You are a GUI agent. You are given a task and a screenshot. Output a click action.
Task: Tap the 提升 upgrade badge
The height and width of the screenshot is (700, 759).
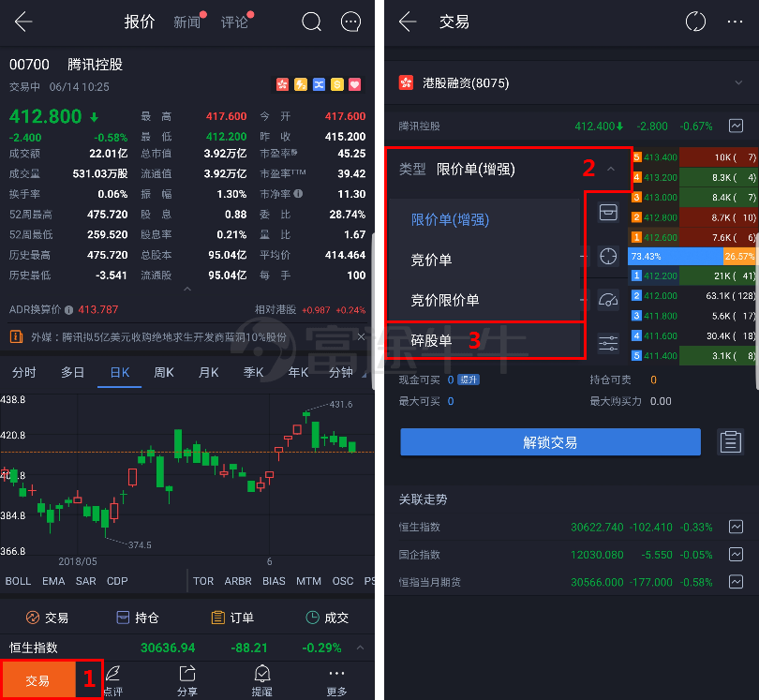click(469, 380)
